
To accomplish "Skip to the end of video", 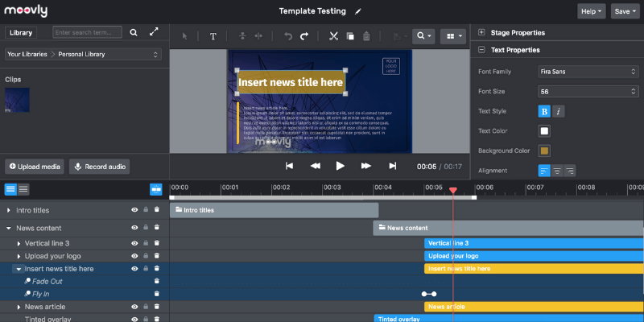I will tap(393, 166).
